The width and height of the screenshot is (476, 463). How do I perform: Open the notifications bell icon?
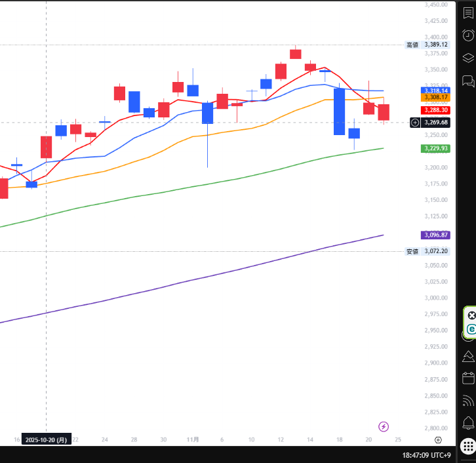(468, 422)
